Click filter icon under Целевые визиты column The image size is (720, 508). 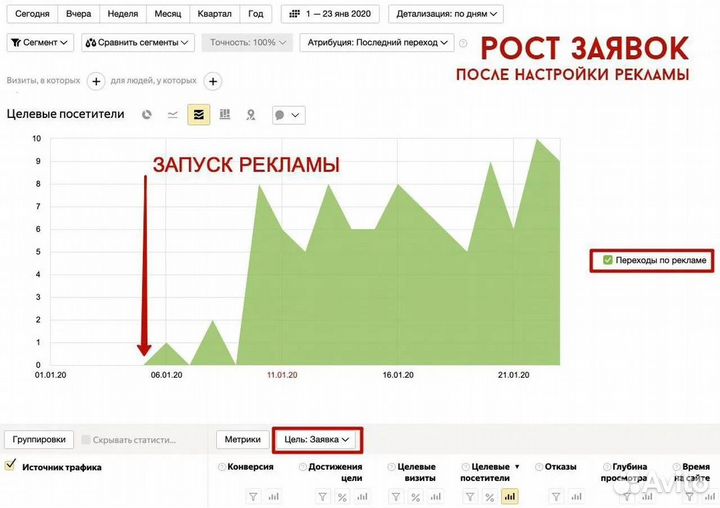pos(395,497)
